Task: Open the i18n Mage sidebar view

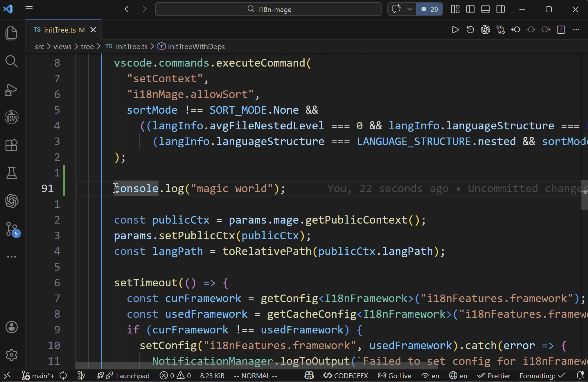Action: click(x=12, y=117)
